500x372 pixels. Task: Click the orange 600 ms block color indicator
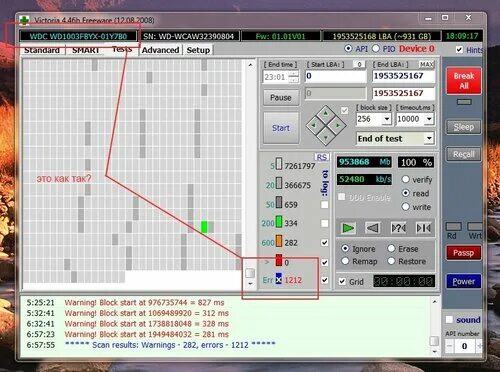(279, 242)
